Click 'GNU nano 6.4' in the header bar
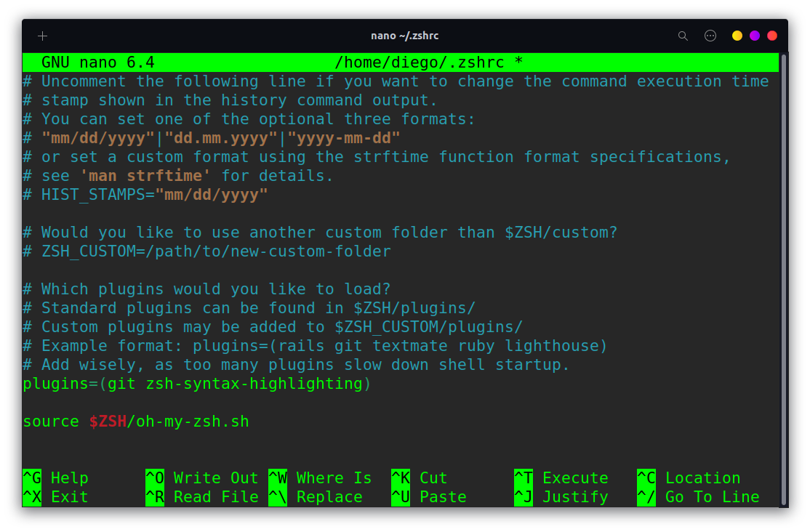Screen dimensions: 810x532 [97, 63]
